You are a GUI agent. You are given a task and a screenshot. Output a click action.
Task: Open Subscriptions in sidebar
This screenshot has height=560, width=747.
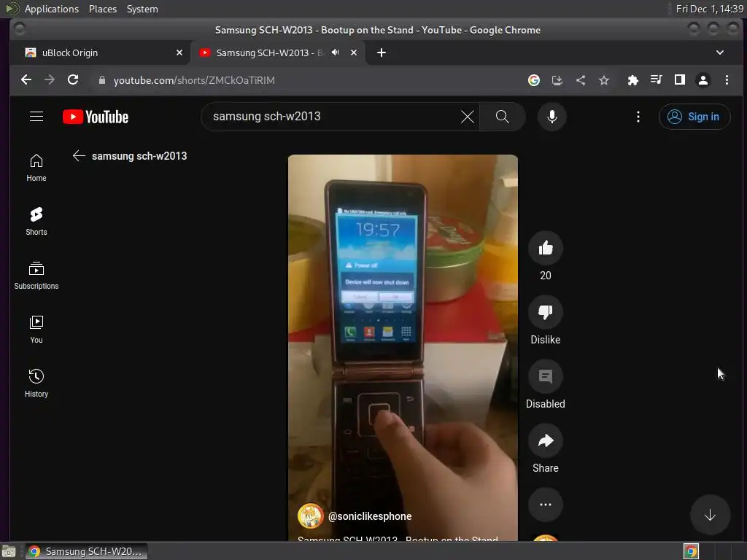pyautogui.click(x=36, y=276)
